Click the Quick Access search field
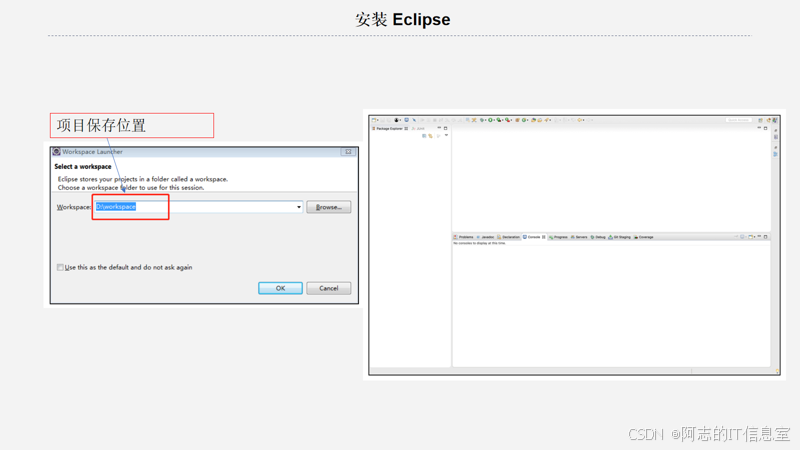 (739, 120)
